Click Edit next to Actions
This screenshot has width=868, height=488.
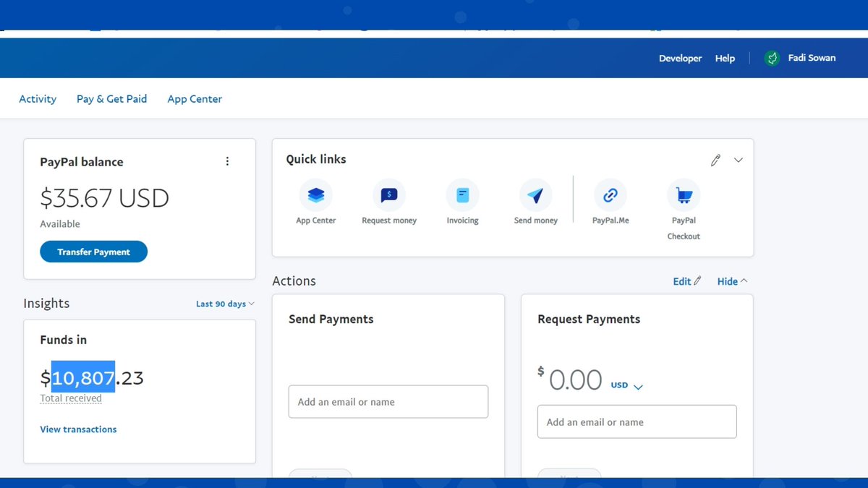(x=686, y=281)
